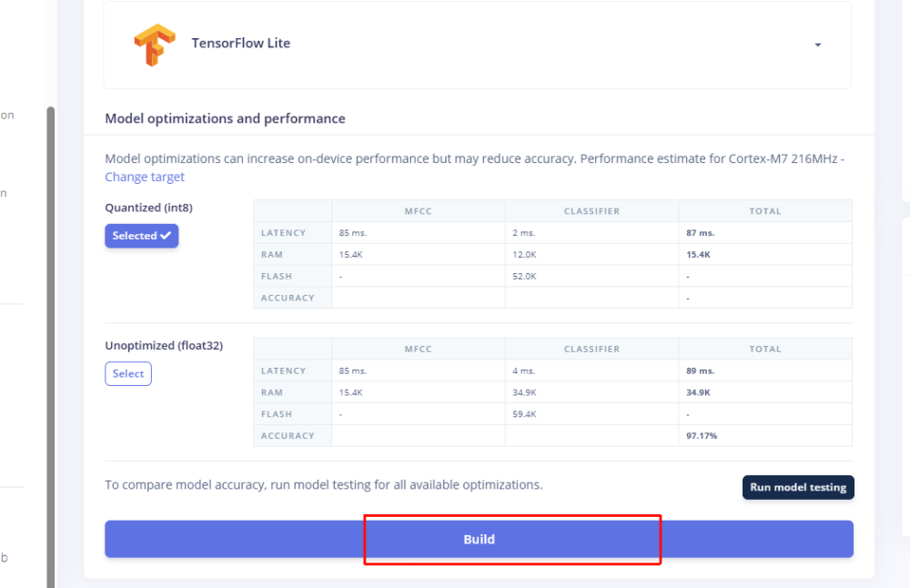Click the Model optimizations and performance heading
The width and height of the screenshot is (910, 588).
(225, 118)
